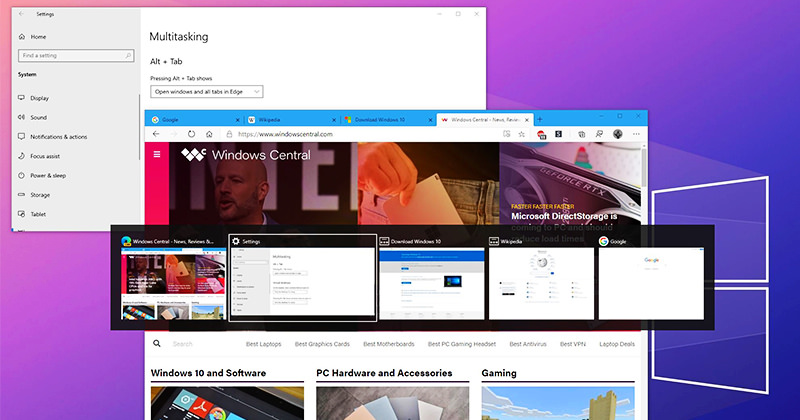Open Edge Settings and more menu

636,134
